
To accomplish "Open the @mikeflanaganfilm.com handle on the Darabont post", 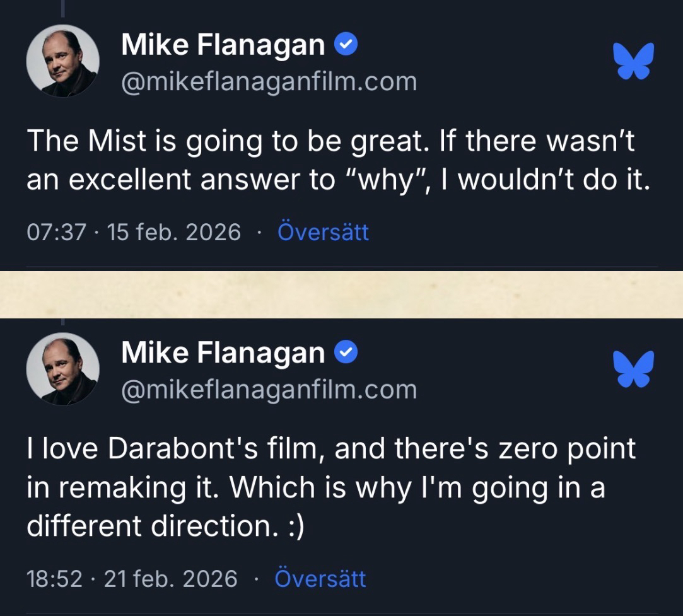I will [269, 389].
